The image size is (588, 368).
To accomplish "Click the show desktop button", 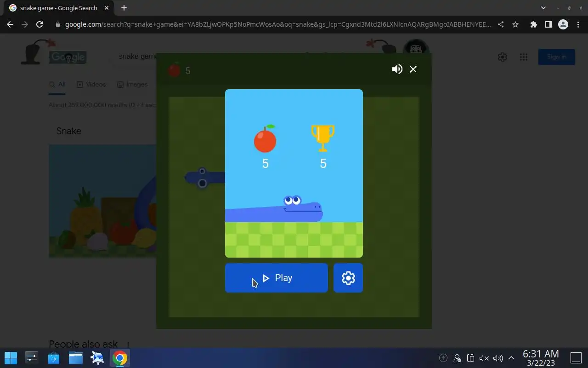I will click(x=576, y=358).
